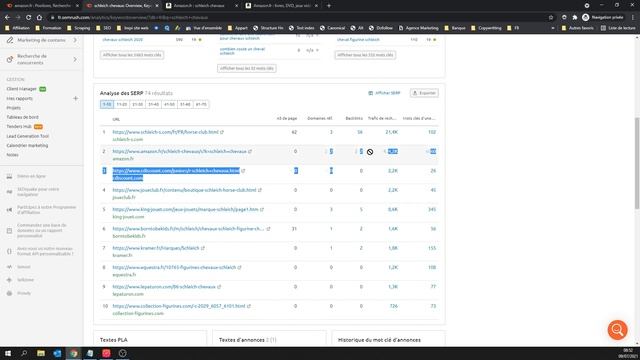Click 'Afficher tous' button under combien coute un cheval

pyautogui.click(x=247, y=68)
